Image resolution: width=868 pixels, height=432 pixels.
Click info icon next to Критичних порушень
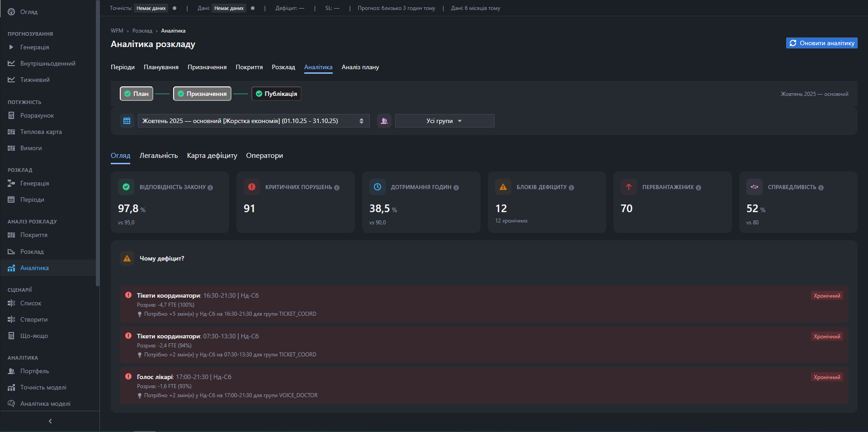(337, 188)
